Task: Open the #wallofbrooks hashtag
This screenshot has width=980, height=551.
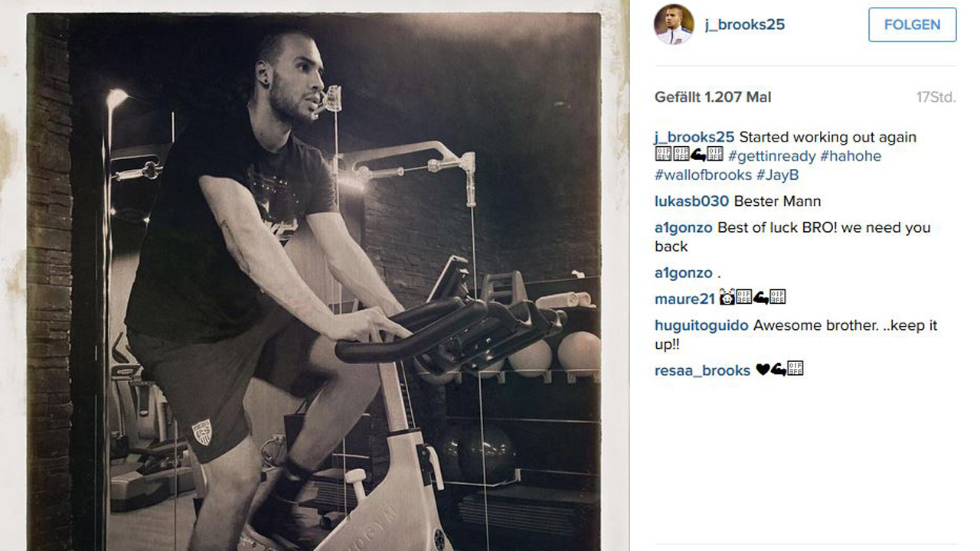Action: click(x=703, y=175)
